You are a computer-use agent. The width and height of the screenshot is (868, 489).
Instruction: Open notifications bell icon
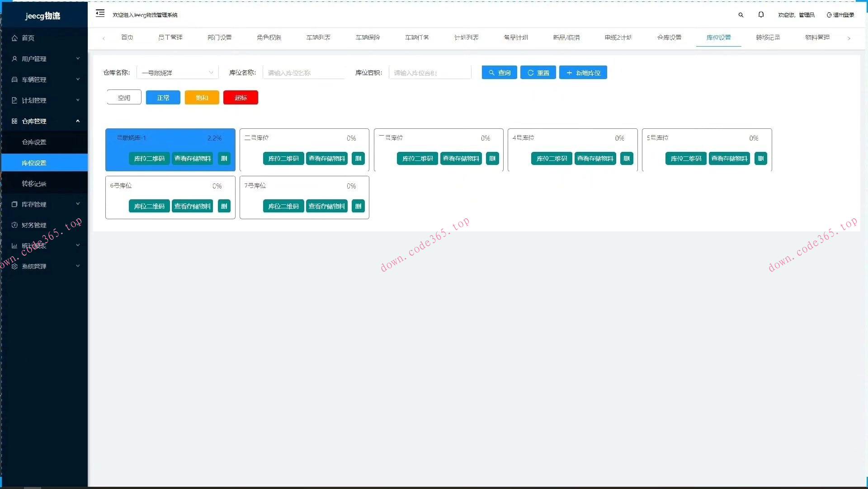point(761,15)
